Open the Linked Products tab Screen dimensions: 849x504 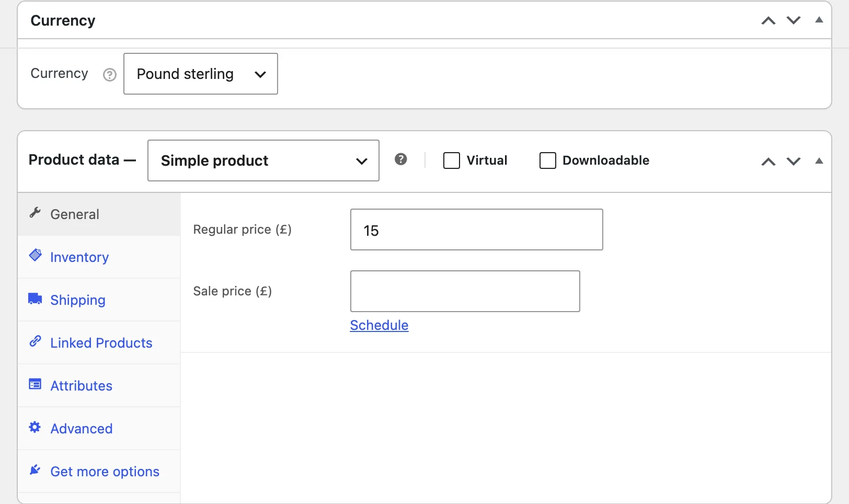click(99, 343)
